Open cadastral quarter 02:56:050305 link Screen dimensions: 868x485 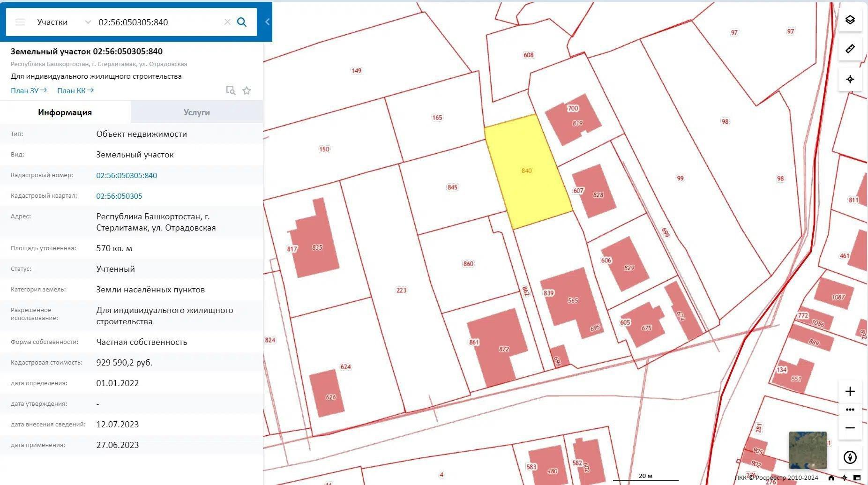(x=119, y=196)
